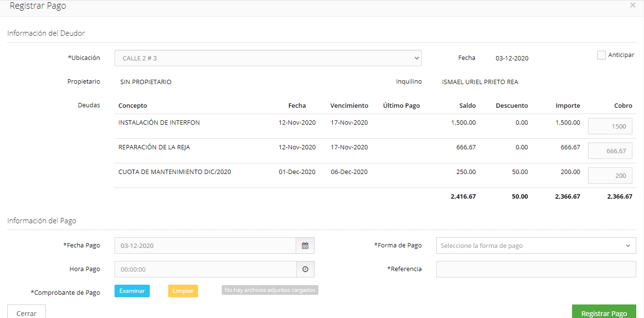Click the Hora Pago time field
The image size is (644, 318).
click(x=205, y=269)
